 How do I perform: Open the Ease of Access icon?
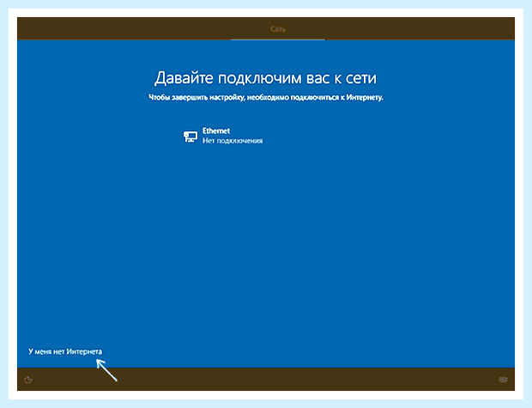click(28, 380)
